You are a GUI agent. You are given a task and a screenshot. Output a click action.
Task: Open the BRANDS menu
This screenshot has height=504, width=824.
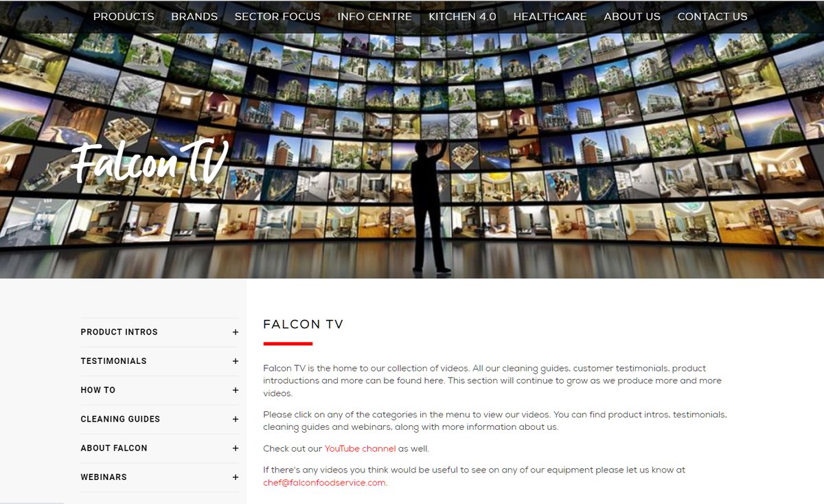pos(194,16)
